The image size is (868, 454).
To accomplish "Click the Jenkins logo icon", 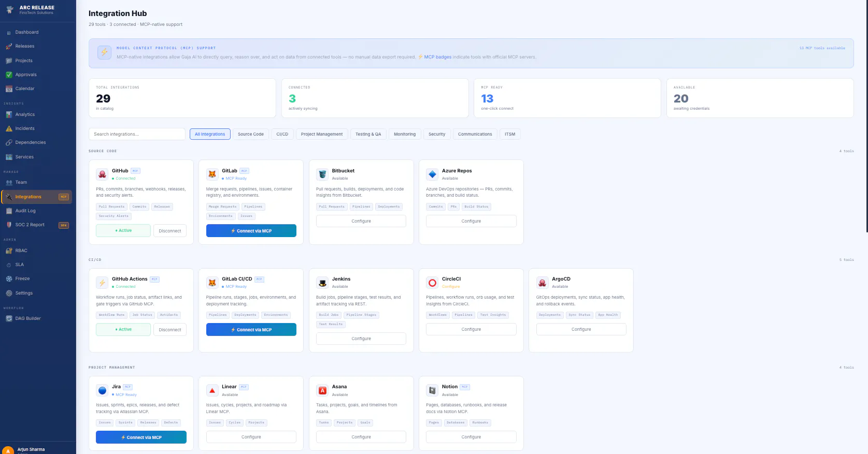I will pyautogui.click(x=322, y=283).
